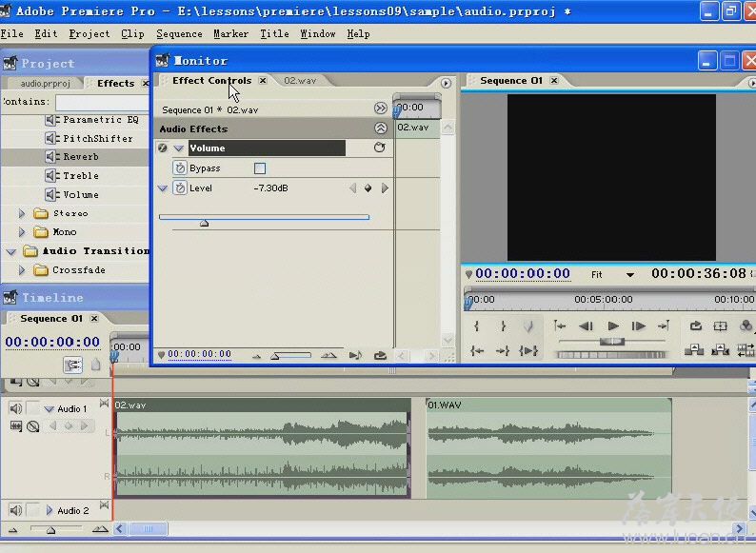
Task: Collapse the Audio Effects section
Action: 381,128
